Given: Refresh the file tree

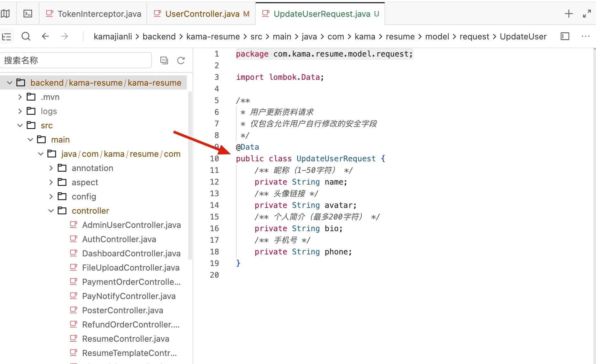Looking at the screenshot, I should click(181, 60).
